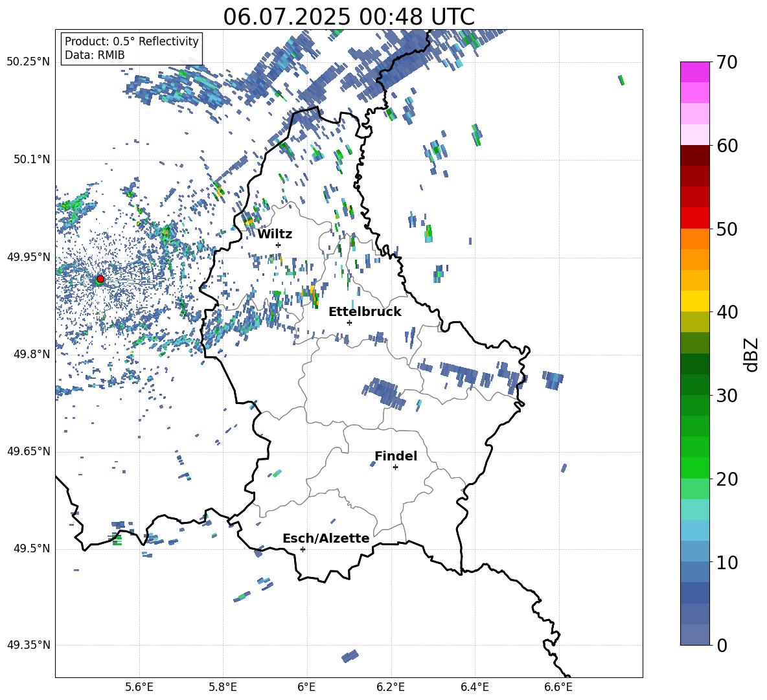Click the title 06.07.2025 00:48 UTC
767x700 pixels.
click(x=349, y=17)
